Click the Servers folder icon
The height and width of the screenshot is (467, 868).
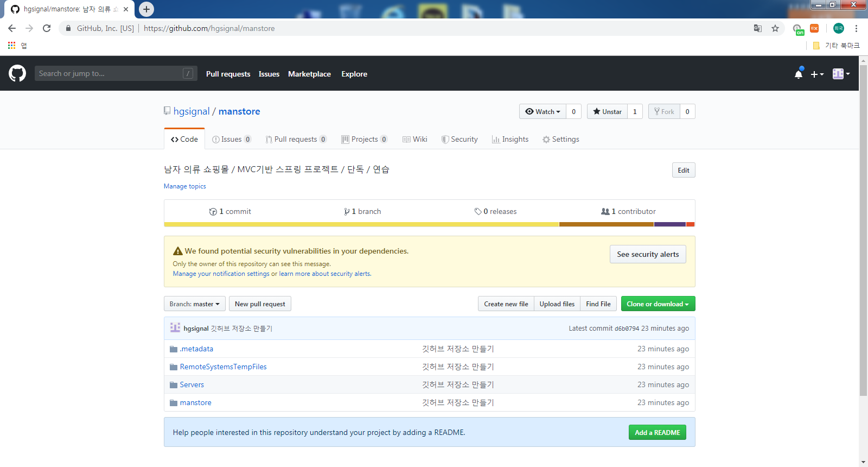coord(174,385)
